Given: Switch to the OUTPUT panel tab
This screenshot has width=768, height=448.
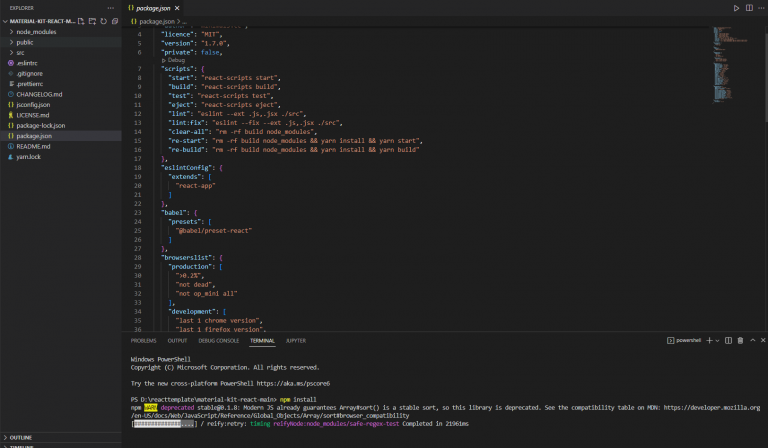Looking at the screenshot, I should [177, 340].
